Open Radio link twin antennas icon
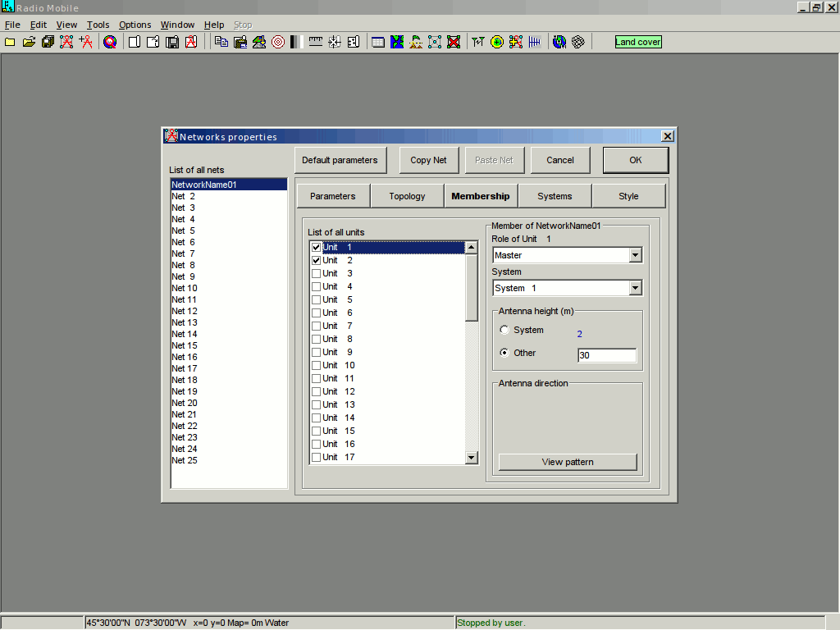 pos(478,42)
